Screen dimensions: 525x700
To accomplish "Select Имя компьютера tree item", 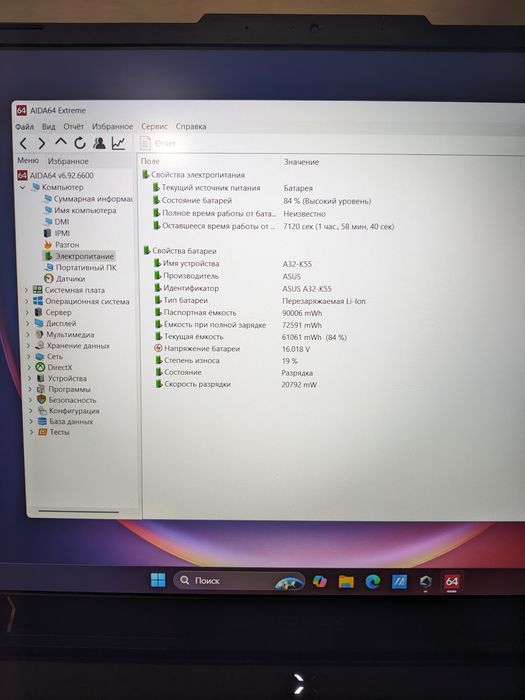I will coord(80,210).
